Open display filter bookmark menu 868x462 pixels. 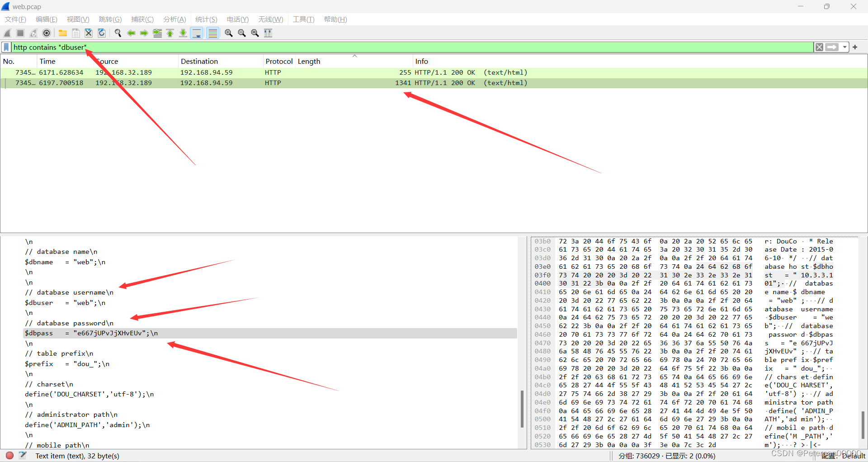coord(6,47)
